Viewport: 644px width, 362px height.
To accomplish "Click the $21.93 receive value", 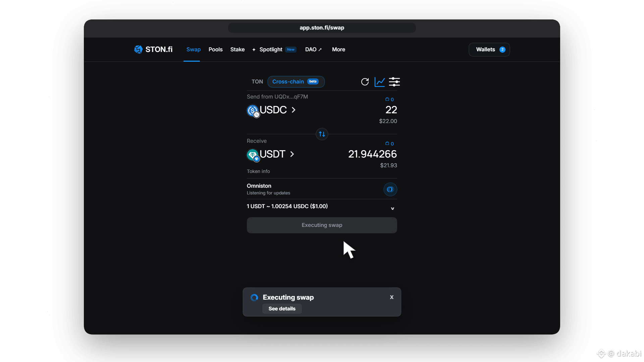I will click(388, 166).
